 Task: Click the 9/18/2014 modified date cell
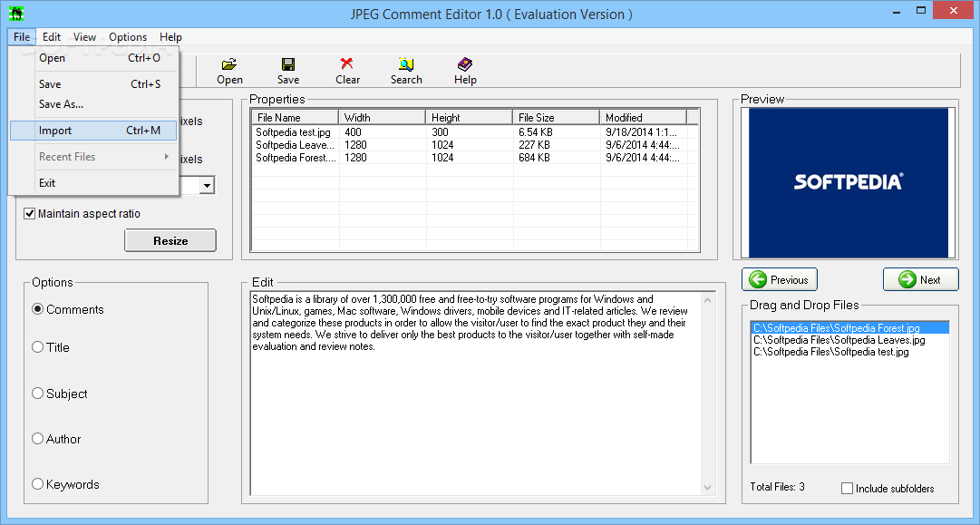643,131
